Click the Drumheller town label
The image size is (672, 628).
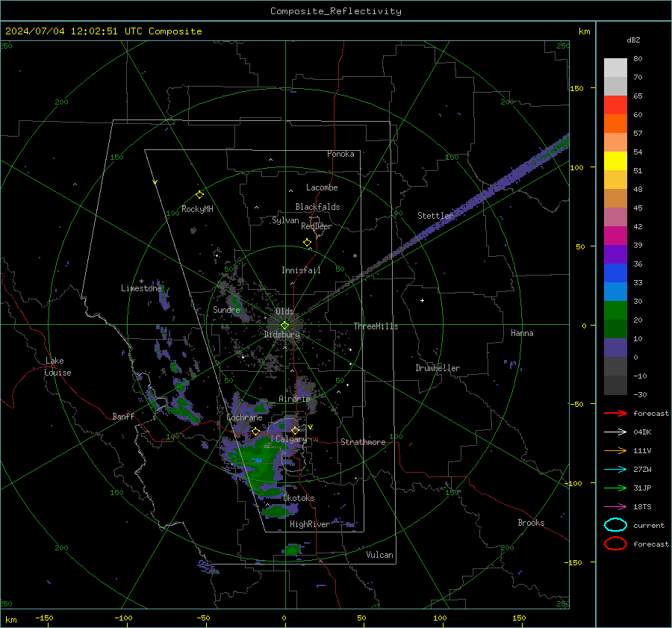(438, 368)
